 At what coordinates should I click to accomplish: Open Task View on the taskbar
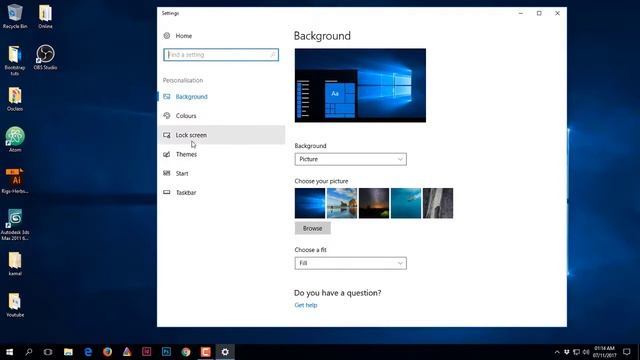[48, 352]
